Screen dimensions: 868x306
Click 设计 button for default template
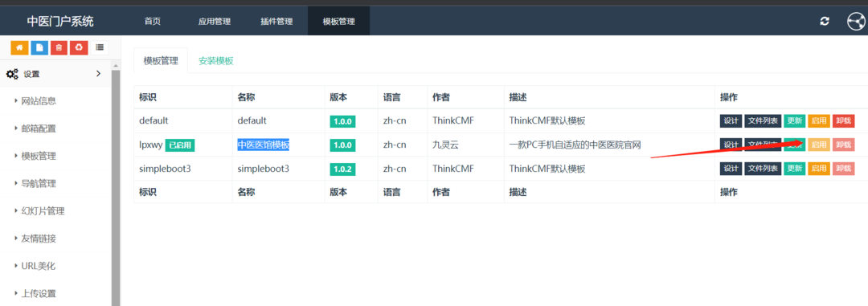[731, 120]
